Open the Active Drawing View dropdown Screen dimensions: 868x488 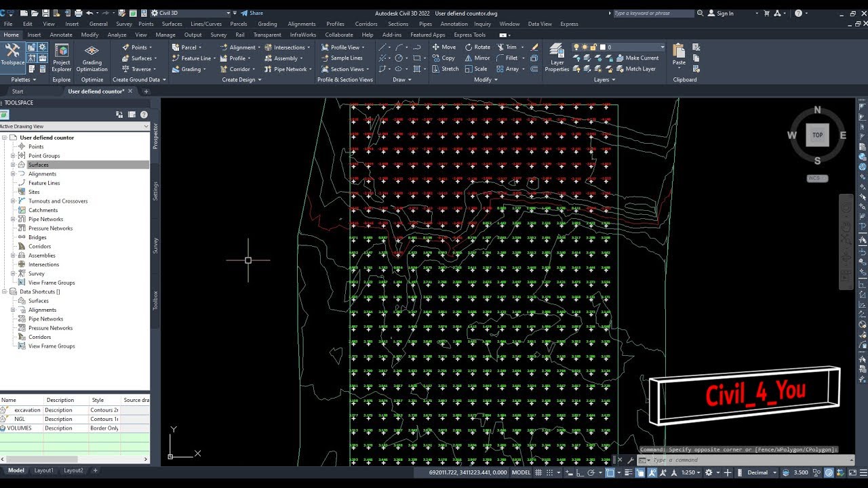(x=75, y=126)
